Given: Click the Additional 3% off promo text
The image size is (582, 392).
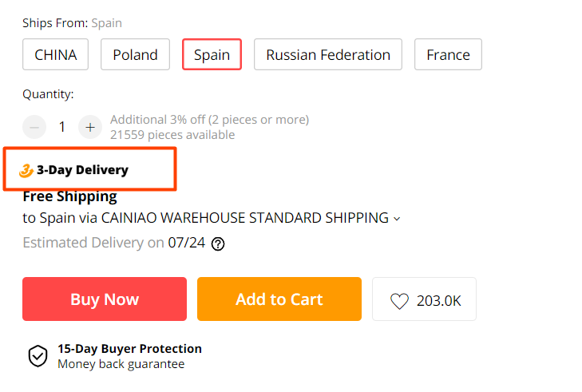Looking at the screenshot, I should coord(209,120).
